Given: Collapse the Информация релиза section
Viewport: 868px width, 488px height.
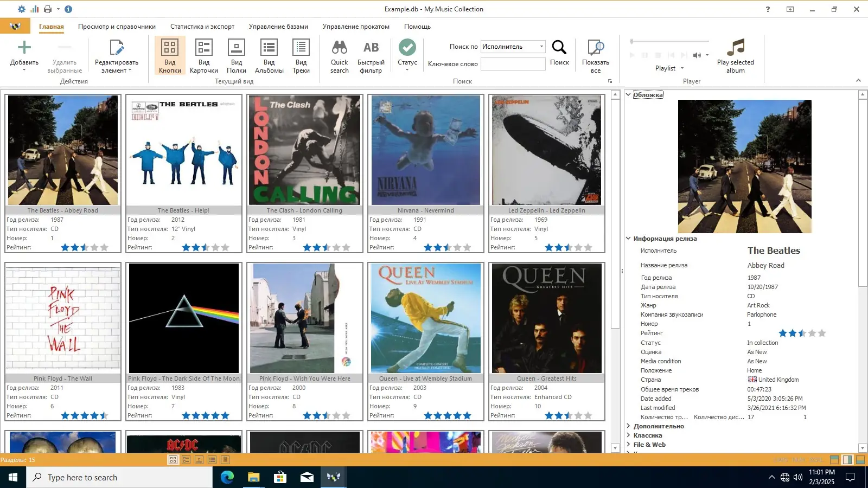Looking at the screenshot, I should coord(628,239).
